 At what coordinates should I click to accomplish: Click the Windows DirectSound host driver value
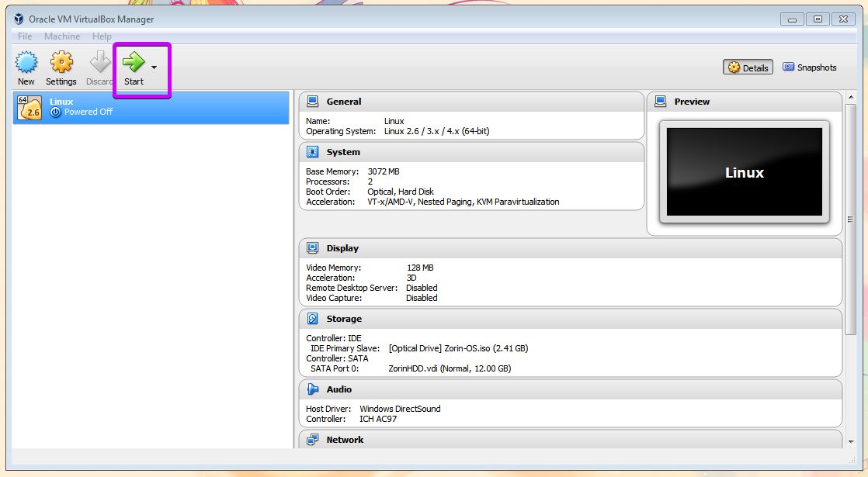pyautogui.click(x=401, y=409)
